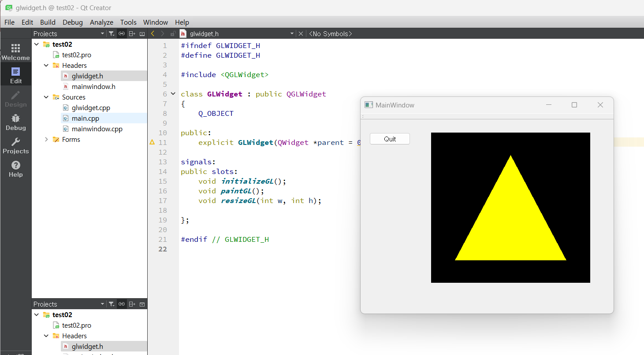Collapse Headers folder in upper tree

[x=46, y=65]
